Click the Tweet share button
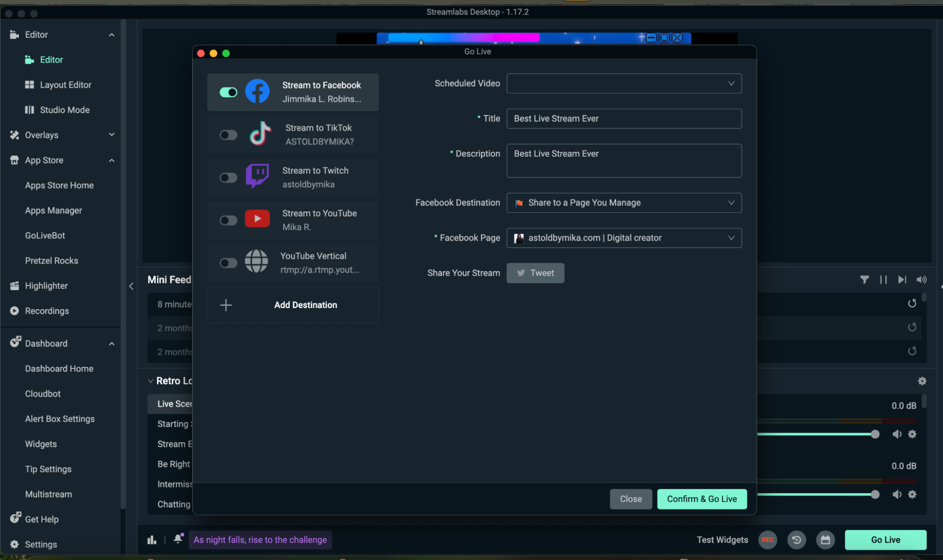This screenshot has width=943, height=560. pos(535,273)
